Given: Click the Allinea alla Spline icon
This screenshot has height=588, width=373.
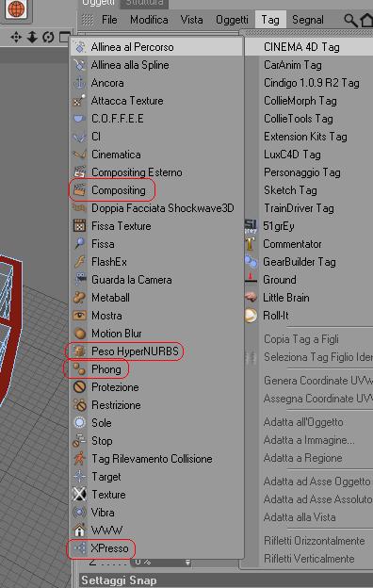Looking at the screenshot, I should [79, 65].
